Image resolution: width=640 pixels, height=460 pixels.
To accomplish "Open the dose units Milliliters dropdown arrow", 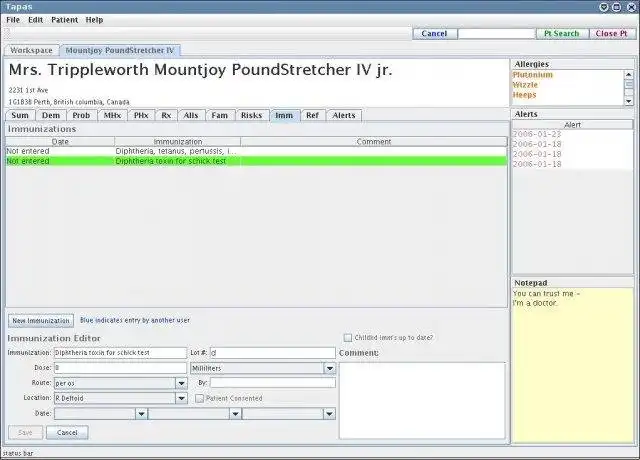I will click(330, 369).
